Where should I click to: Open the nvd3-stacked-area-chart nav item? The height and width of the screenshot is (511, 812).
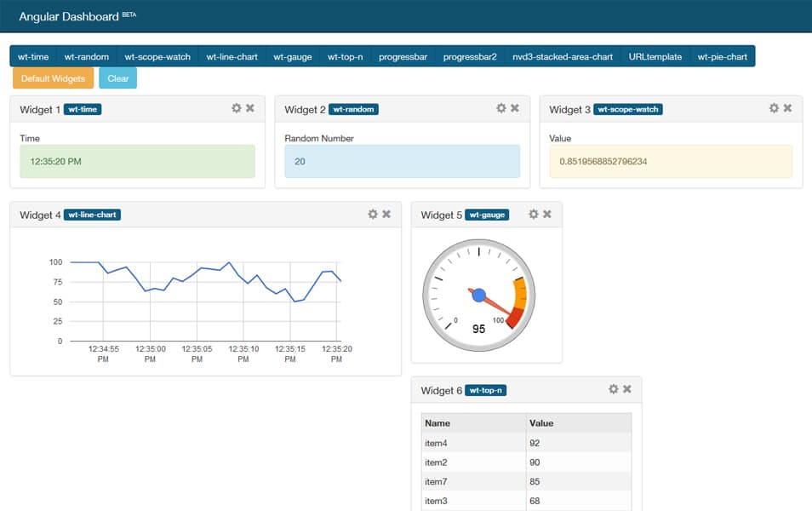563,56
